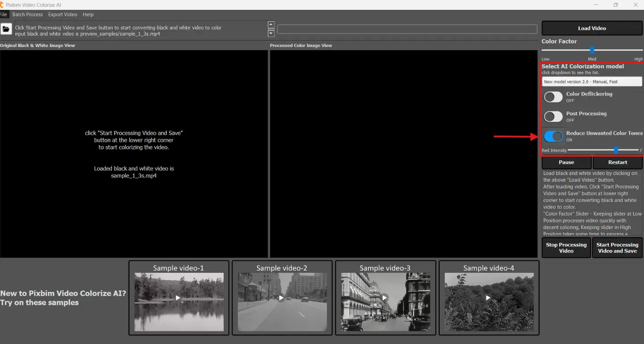
Task: Click the message box down arrow
Action: click(x=271, y=34)
